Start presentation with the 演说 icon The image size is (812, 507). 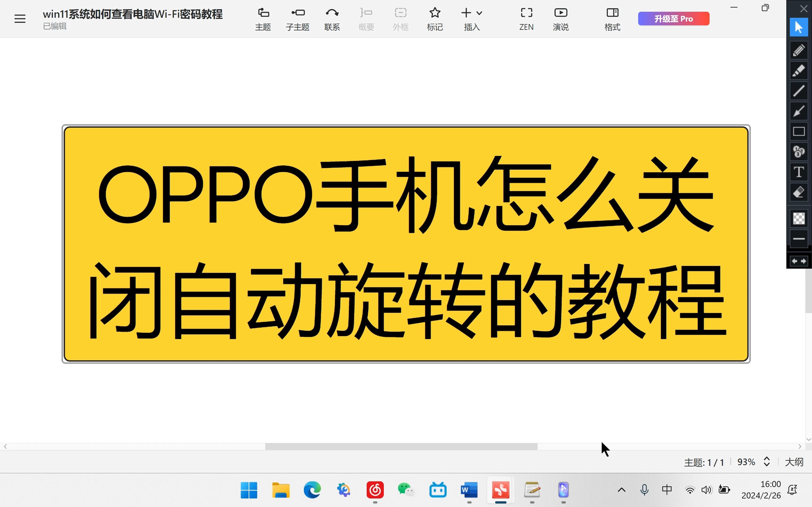click(560, 19)
